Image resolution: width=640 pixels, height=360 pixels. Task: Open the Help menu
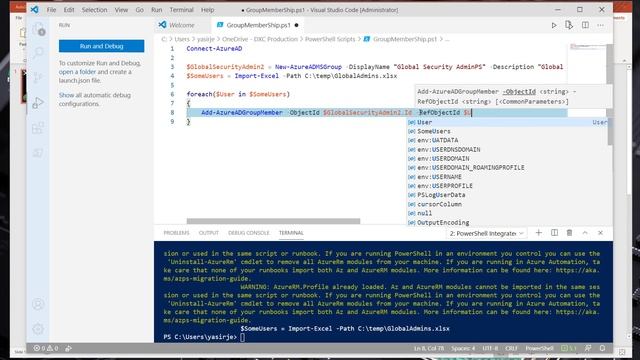click(x=207, y=10)
